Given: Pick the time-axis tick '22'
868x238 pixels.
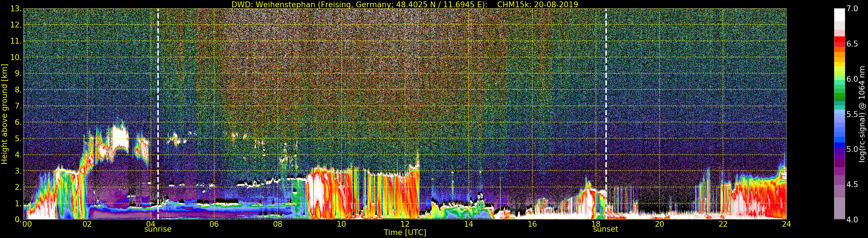Looking at the screenshot, I should (x=723, y=224).
